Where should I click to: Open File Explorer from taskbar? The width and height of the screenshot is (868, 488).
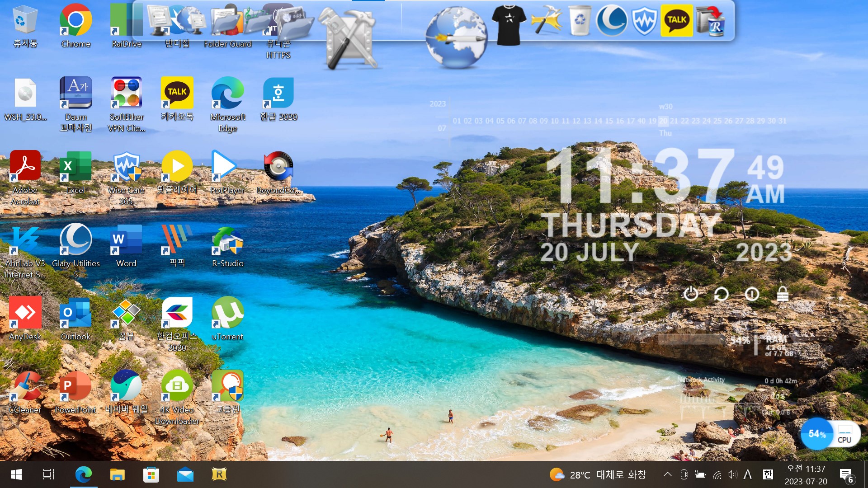coord(118,474)
